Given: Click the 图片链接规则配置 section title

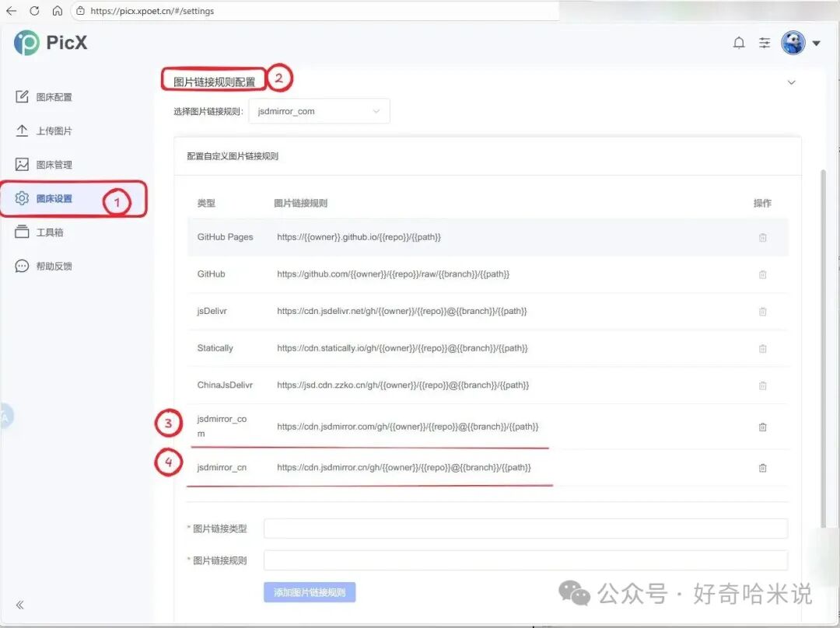Looking at the screenshot, I should (215, 82).
